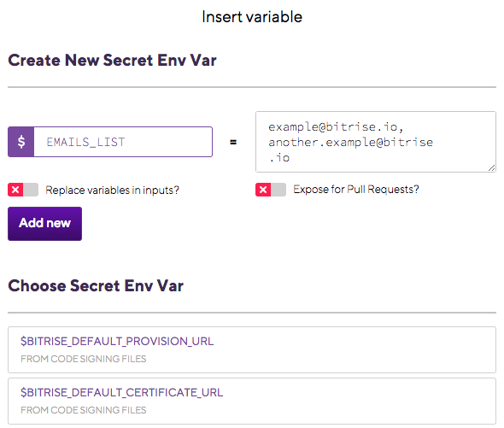Select $BITRISE_DEFAULT_PROVISION_URL variable

pyautogui.click(x=117, y=341)
